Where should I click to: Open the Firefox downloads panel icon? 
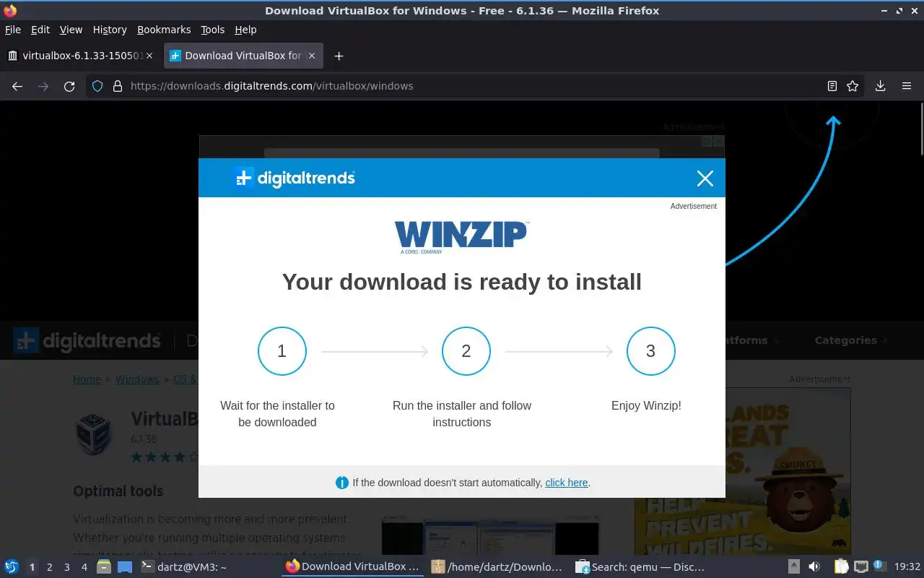click(x=880, y=86)
